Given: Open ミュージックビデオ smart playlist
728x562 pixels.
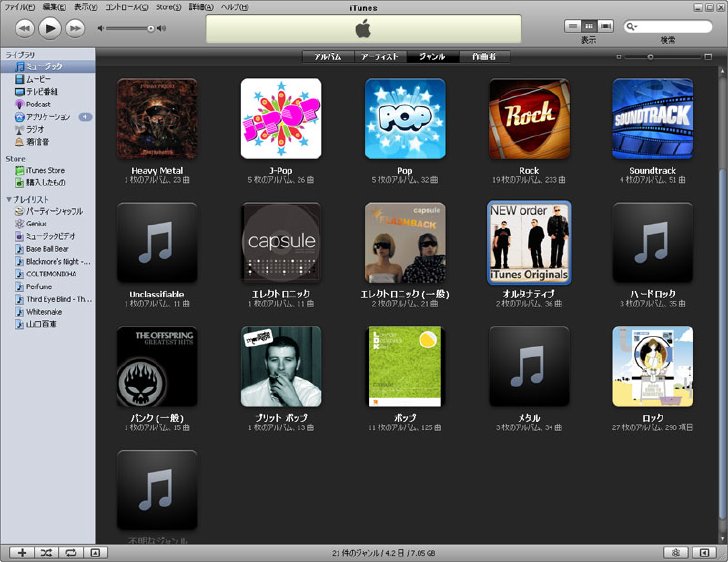Looking at the screenshot, I should pos(48,236).
